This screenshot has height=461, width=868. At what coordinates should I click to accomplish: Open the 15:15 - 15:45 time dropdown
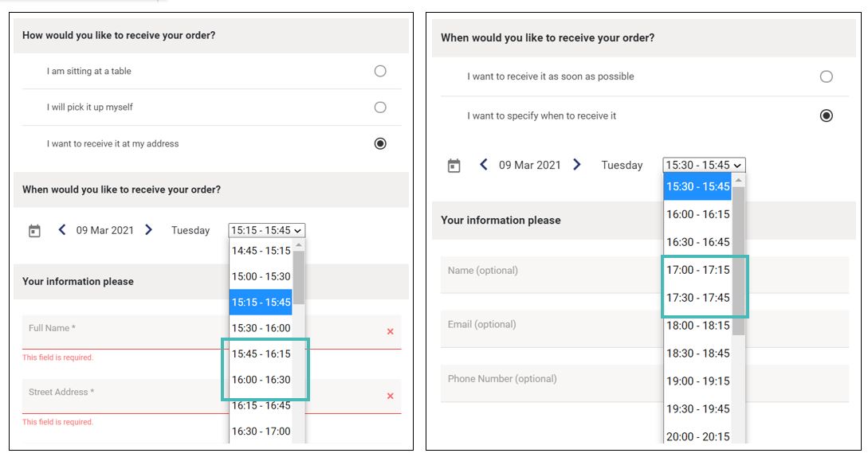[266, 230]
